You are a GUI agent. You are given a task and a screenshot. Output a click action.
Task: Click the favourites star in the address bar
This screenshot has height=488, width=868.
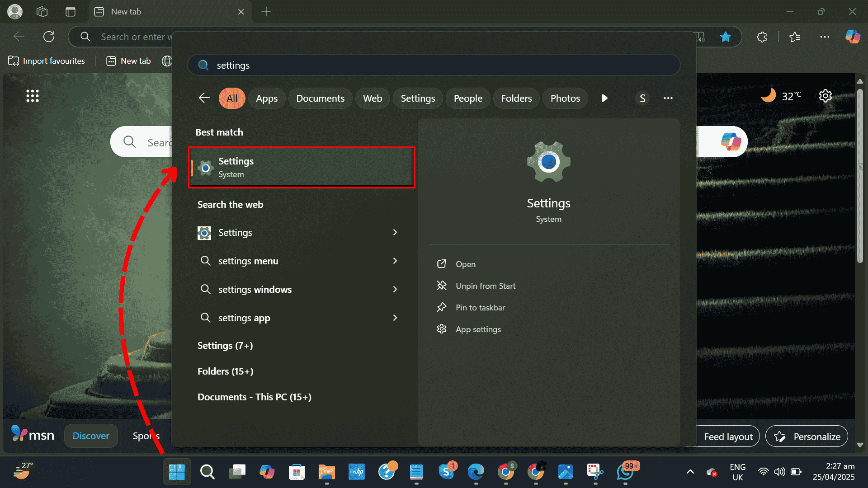[x=725, y=37]
